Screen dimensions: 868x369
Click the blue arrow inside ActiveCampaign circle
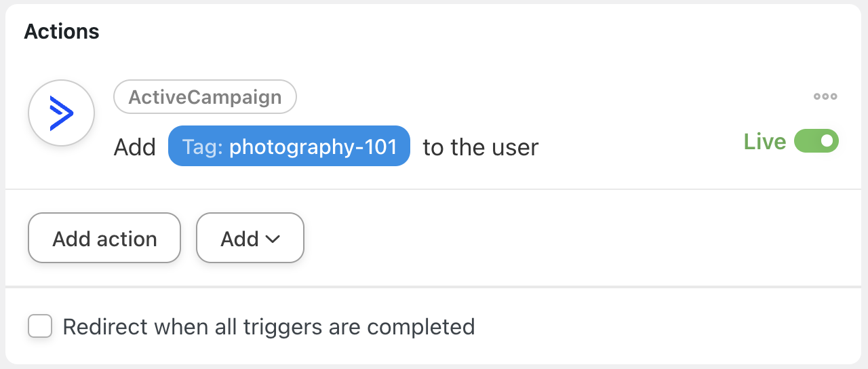click(61, 113)
